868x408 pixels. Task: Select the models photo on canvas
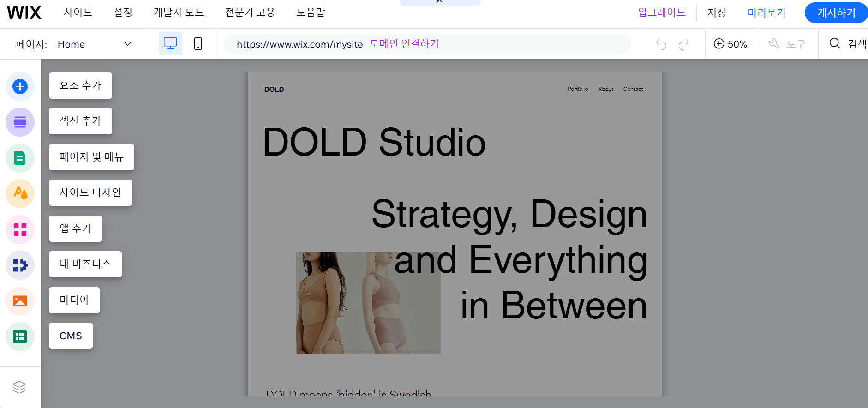tap(368, 303)
